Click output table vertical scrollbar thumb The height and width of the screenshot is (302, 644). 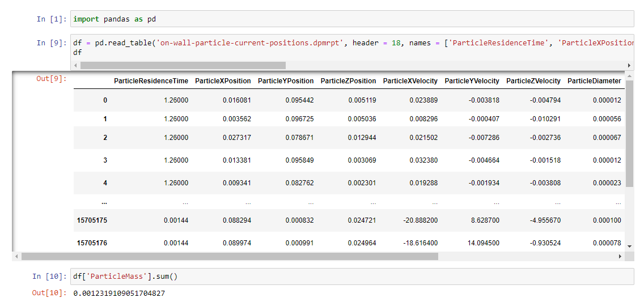tap(630, 133)
